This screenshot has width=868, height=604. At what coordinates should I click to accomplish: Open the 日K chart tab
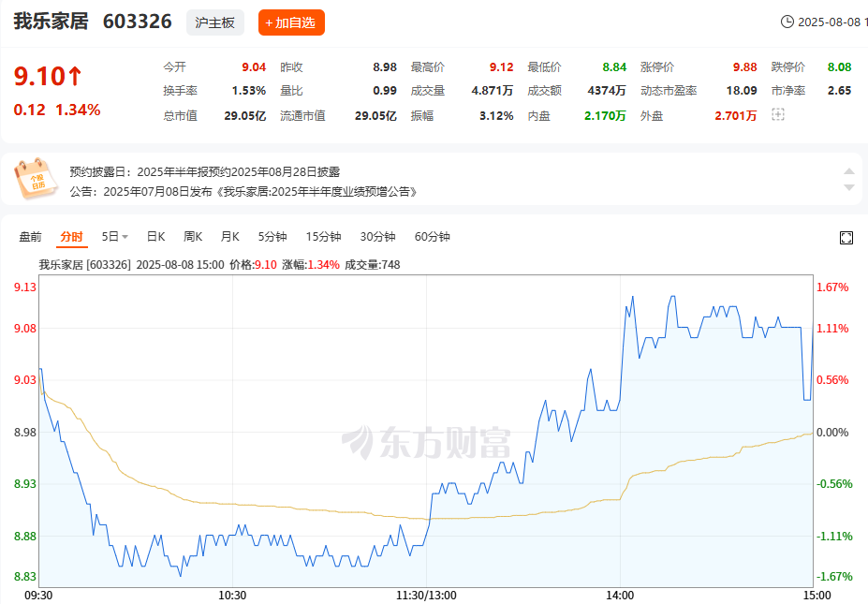[155, 237]
